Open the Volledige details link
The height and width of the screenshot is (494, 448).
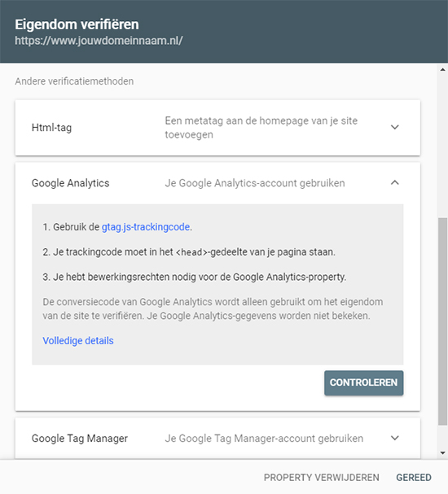tap(78, 340)
